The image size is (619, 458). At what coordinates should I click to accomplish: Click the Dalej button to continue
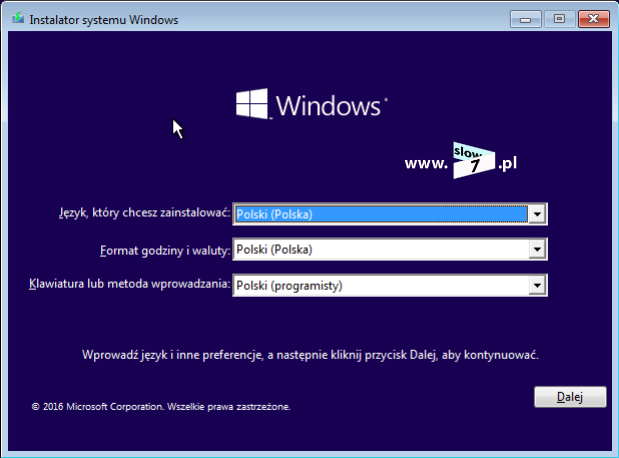[570, 397]
